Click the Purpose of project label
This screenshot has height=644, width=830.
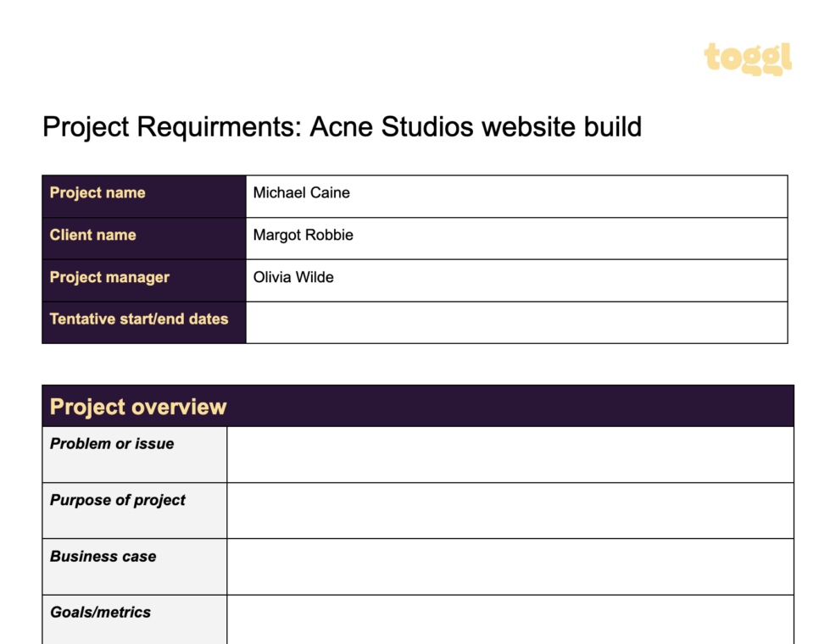tap(118, 500)
